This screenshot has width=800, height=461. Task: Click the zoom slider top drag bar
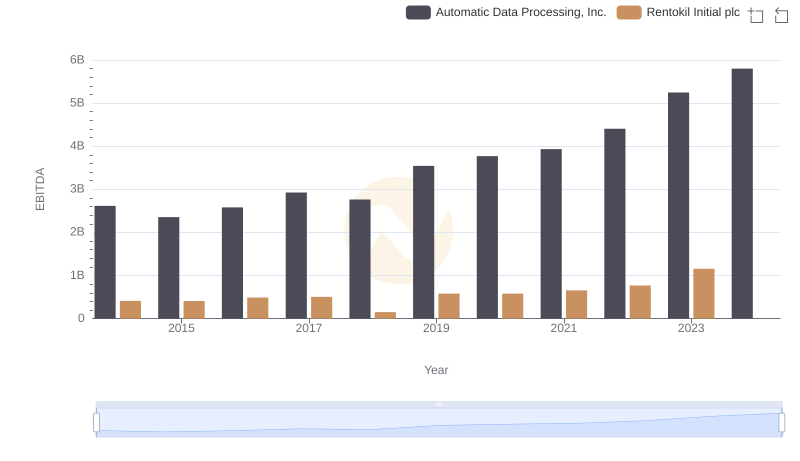pos(439,405)
